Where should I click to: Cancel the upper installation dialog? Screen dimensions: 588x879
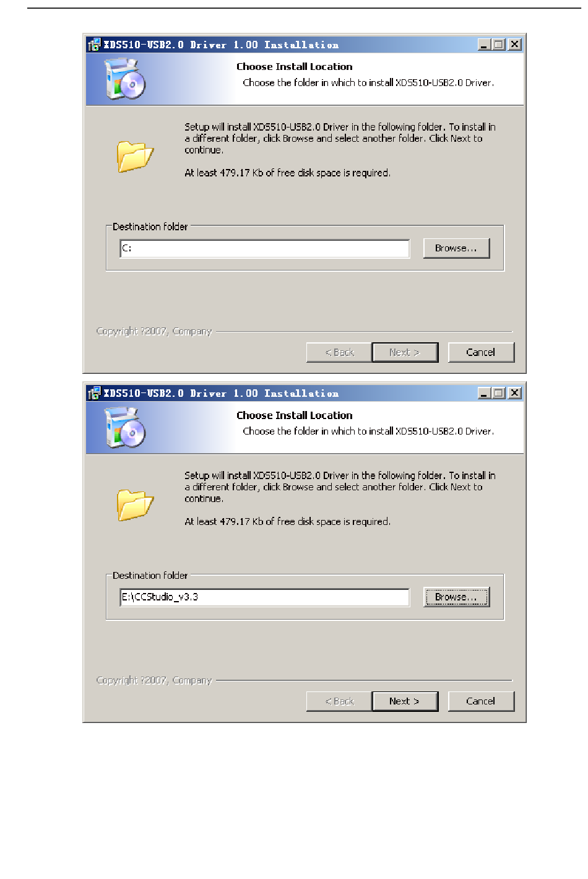481,352
